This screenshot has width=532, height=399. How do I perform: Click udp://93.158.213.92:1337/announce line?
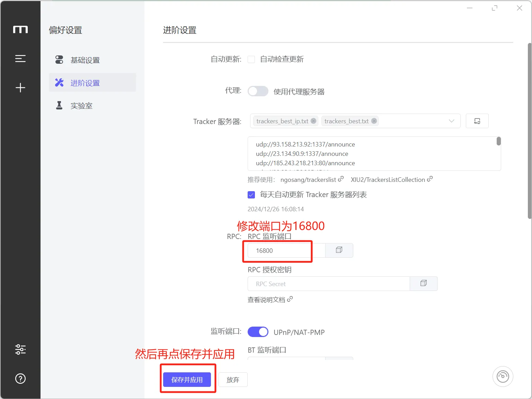pyautogui.click(x=305, y=144)
